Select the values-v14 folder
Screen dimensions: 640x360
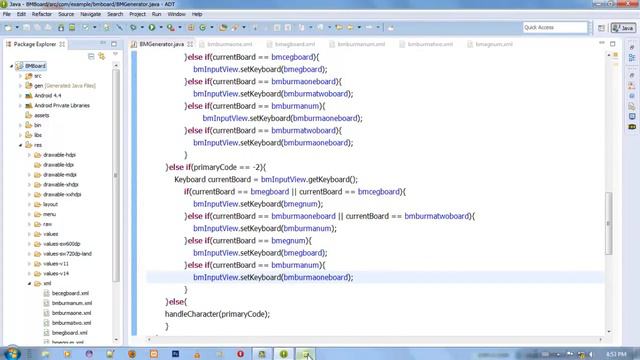pyautogui.click(x=56, y=273)
